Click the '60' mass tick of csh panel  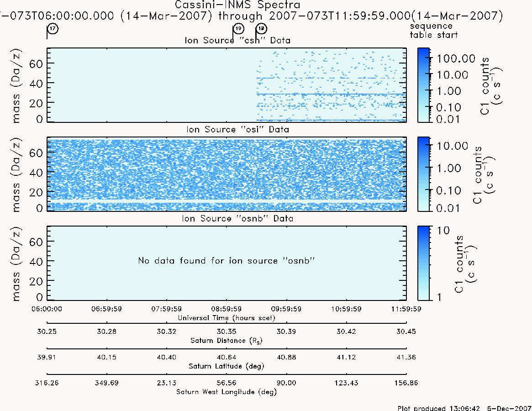pyautogui.click(x=36, y=63)
